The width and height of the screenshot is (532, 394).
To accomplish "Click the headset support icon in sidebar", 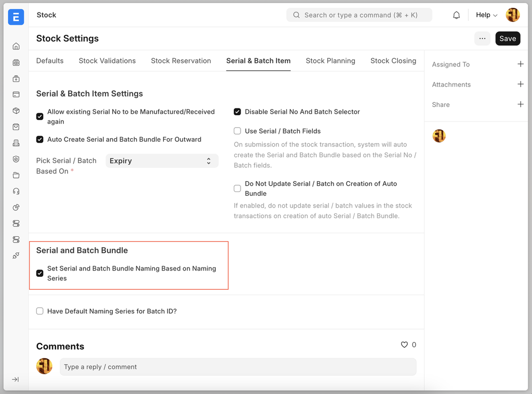I will pos(16,191).
